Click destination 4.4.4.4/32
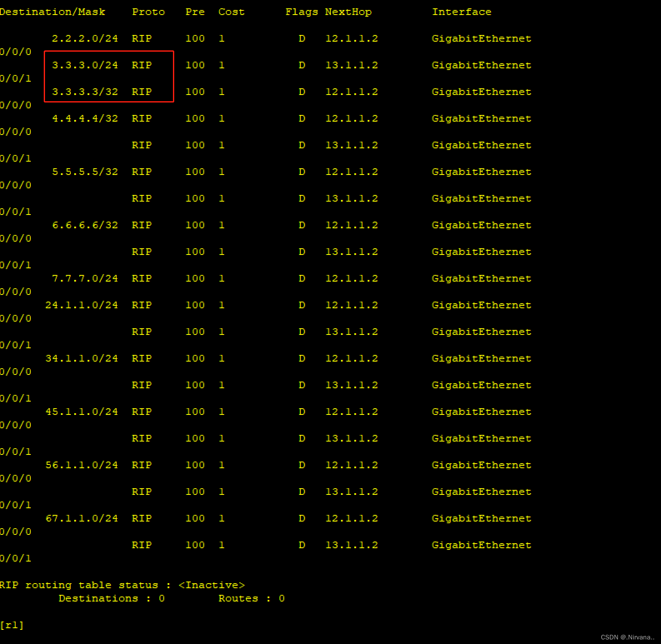Viewport: 661px width, 644px height. tap(85, 119)
